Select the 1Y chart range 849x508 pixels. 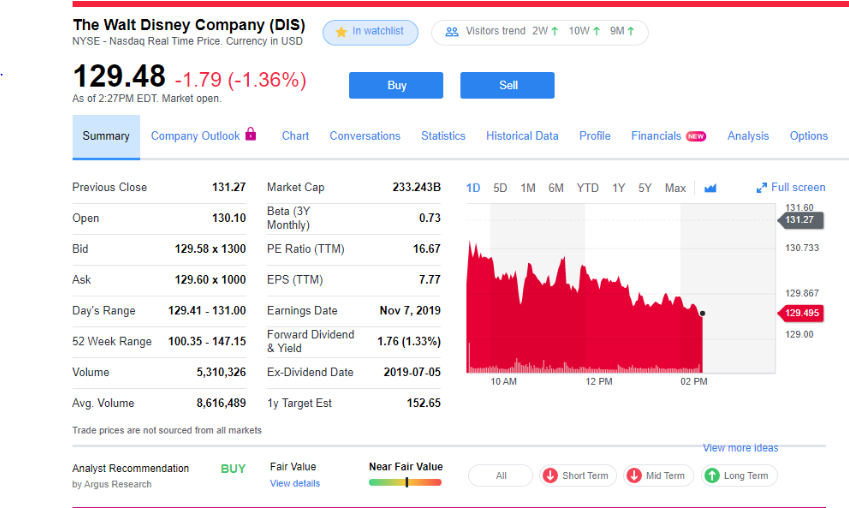coord(618,188)
